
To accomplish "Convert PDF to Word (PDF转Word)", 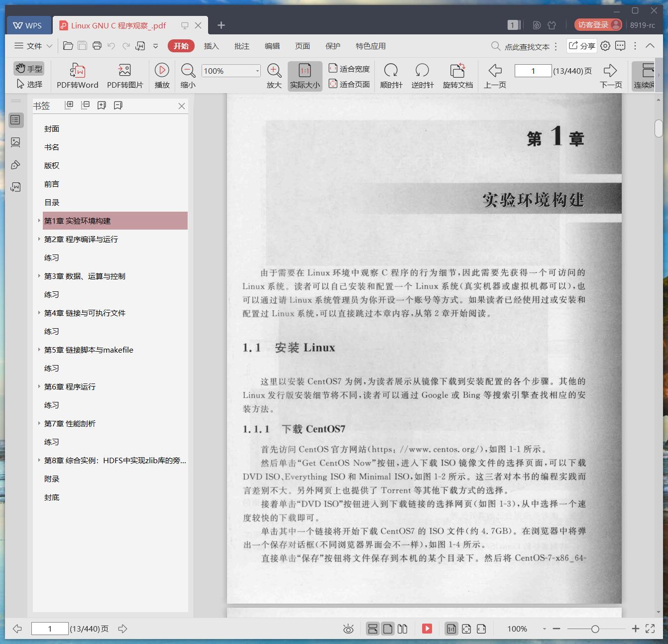I will point(78,76).
